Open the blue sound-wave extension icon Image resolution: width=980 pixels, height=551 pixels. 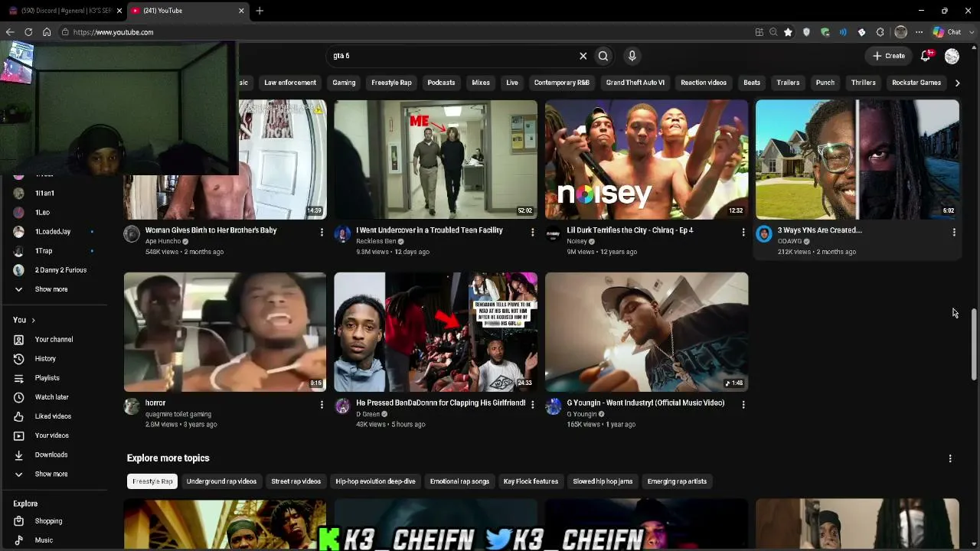click(x=843, y=32)
